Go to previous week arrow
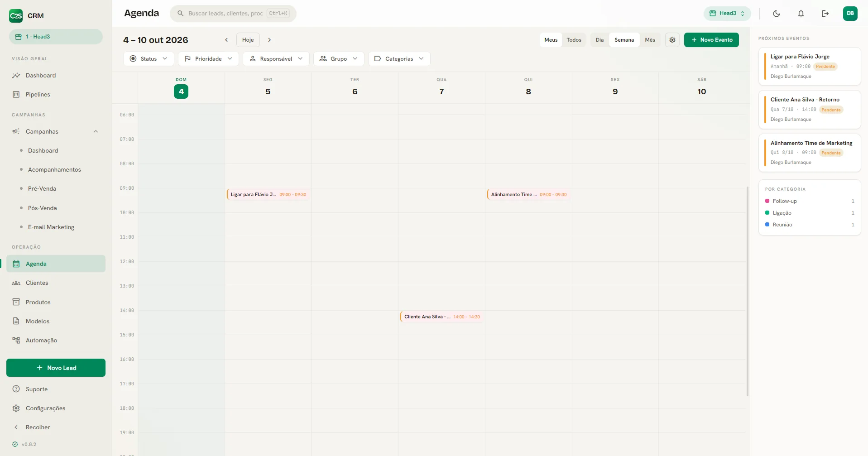 [226, 40]
